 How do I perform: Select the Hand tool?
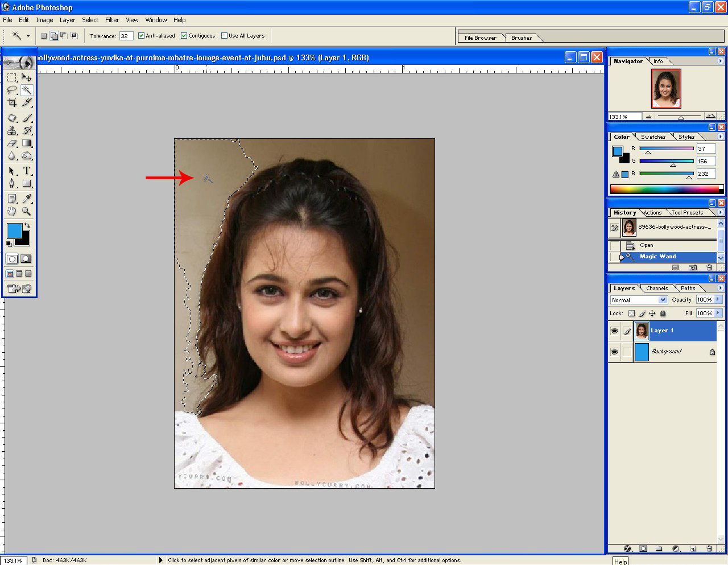point(12,211)
